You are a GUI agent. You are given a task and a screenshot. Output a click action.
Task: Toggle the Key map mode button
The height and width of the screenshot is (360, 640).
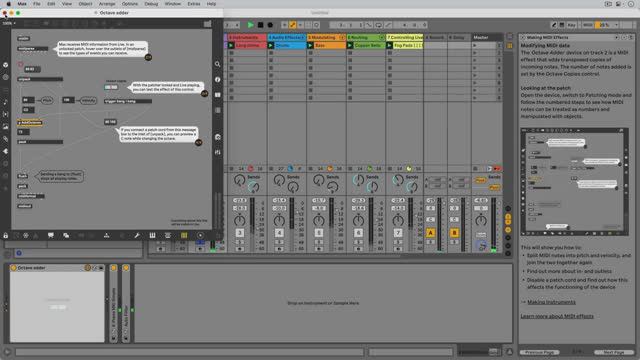coord(571,25)
